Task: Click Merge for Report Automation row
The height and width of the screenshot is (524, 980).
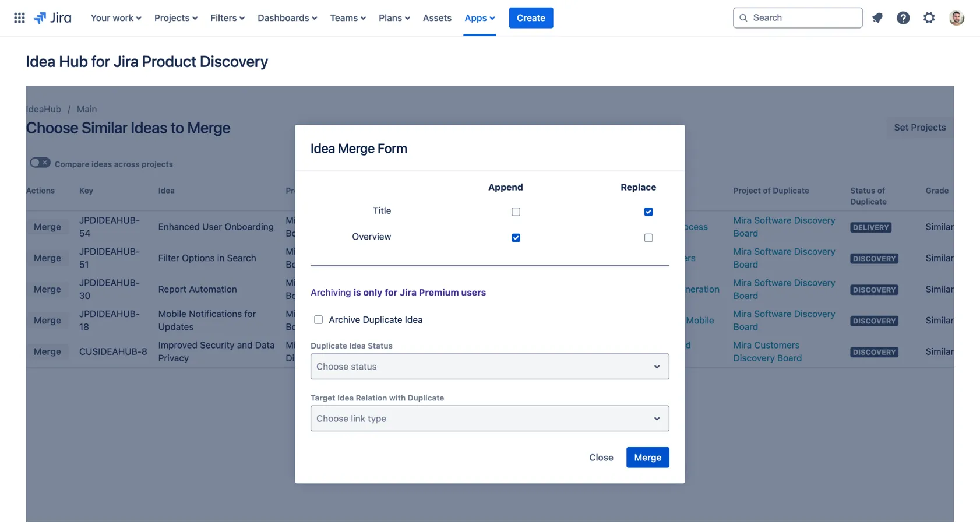Action: coord(47,289)
